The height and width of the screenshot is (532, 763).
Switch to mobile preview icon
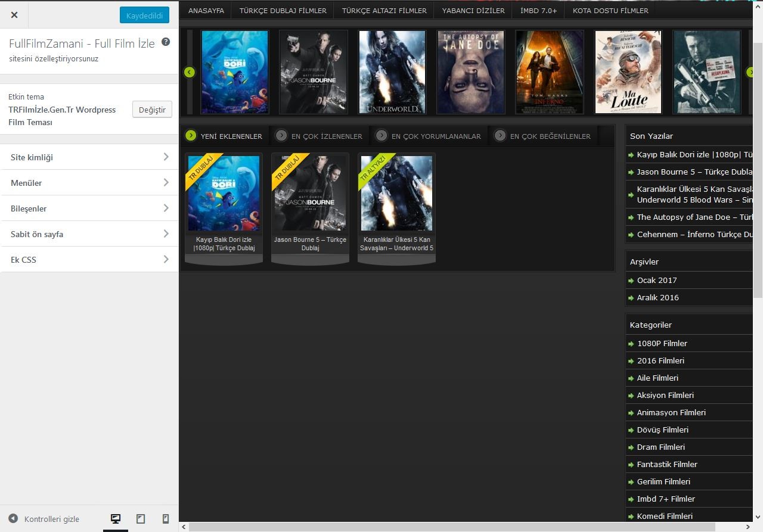tap(166, 519)
